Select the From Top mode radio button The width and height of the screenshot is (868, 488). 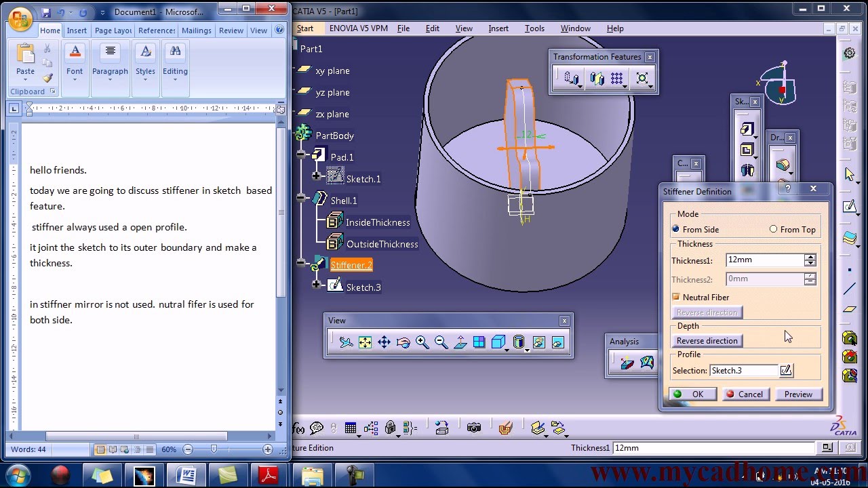pyautogui.click(x=773, y=229)
